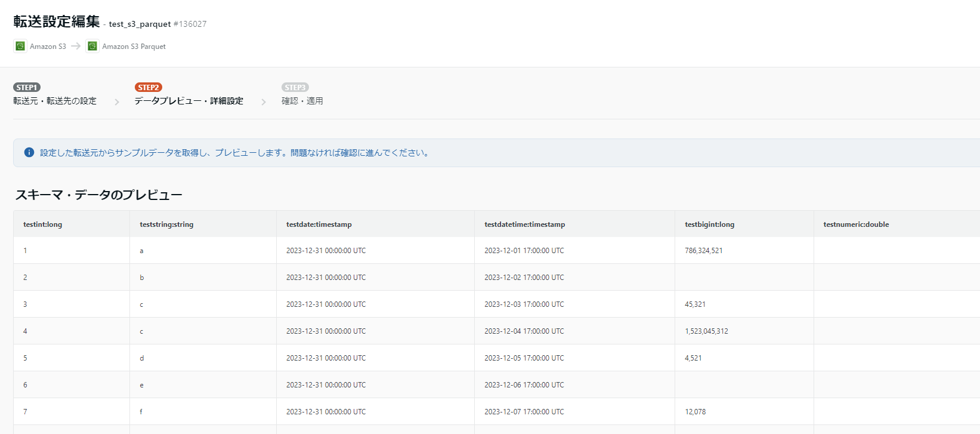Click the teststring value e
Viewport: 980px width, 434px height.
point(141,385)
